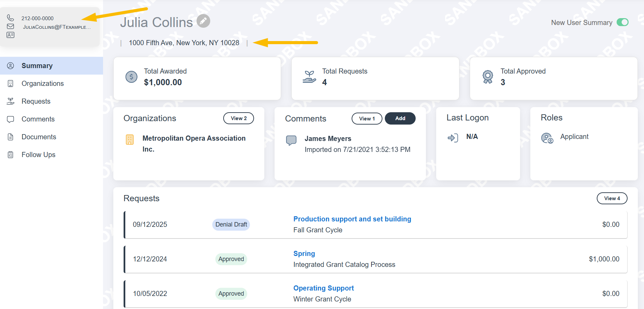Click the phone icon in contact card

pyautogui.click(x=11, y=18)
